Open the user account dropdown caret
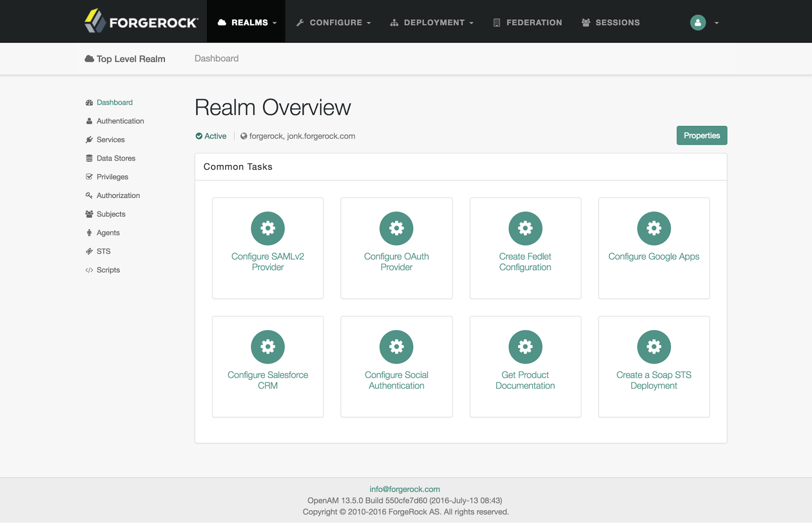Screen dimensions: 812x523 pyautogui.click(x=717, y=23)
